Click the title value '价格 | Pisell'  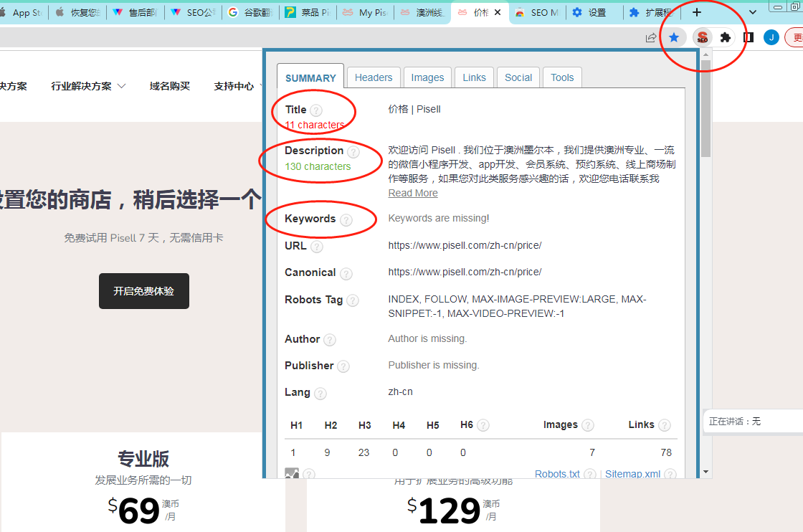[414, 109]
